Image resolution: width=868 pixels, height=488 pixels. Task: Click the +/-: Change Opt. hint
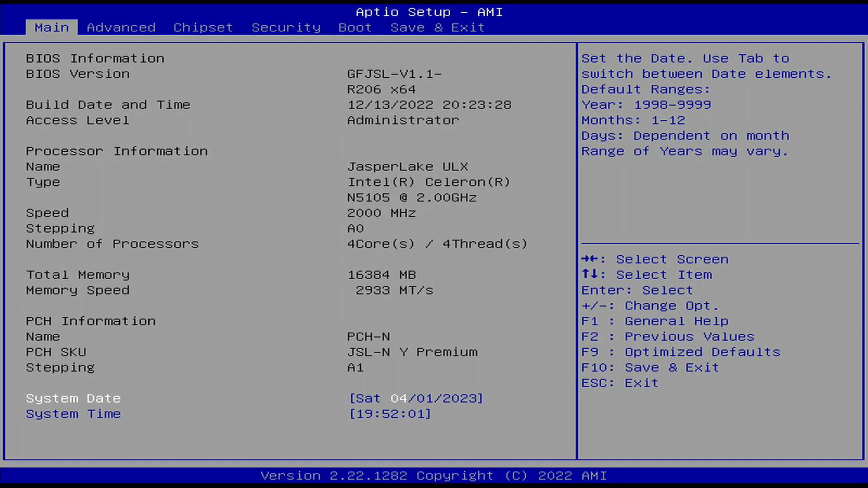(x=650, y=306)
